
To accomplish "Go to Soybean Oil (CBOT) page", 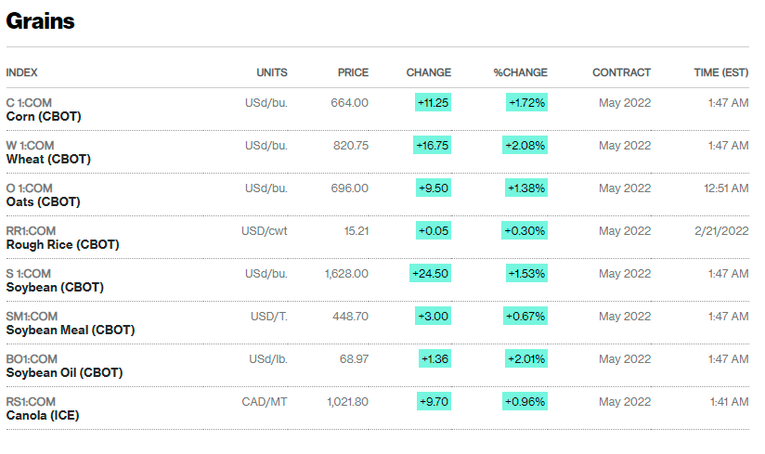I will coord(64,373).
